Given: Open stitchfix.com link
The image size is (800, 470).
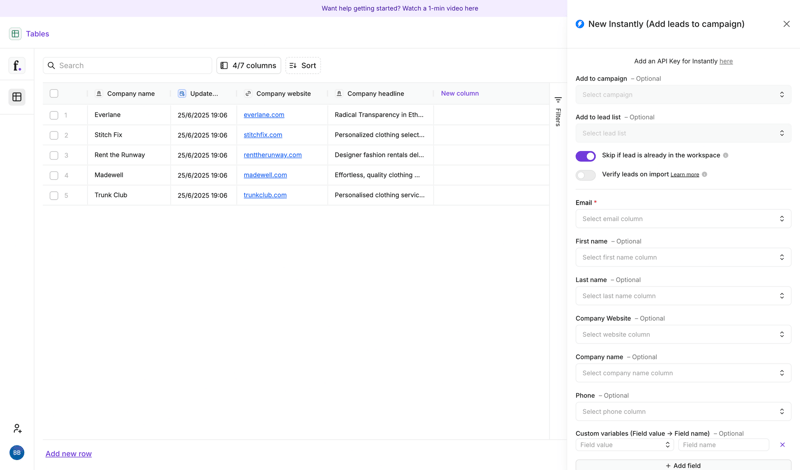Looking at the screenshot, I should tap(263, 135).
